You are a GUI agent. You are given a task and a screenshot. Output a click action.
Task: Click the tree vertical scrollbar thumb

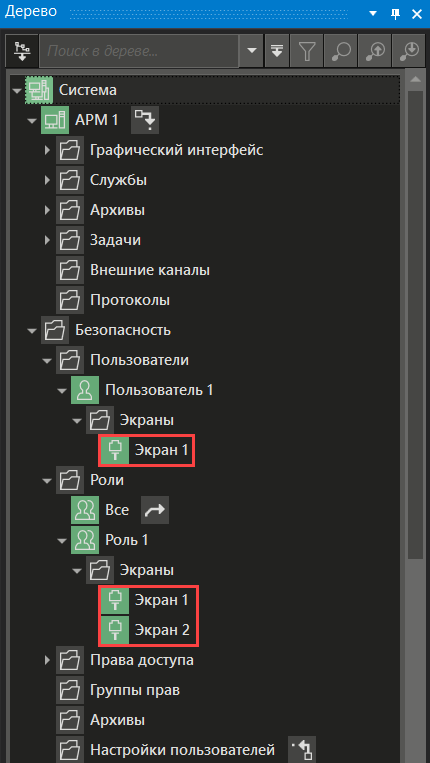click(415, 325)
